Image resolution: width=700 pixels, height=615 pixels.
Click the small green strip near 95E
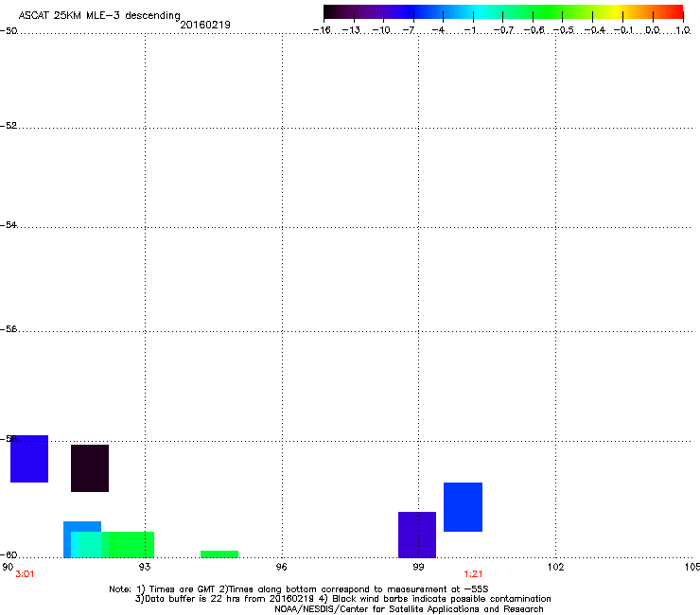point(219,554)
